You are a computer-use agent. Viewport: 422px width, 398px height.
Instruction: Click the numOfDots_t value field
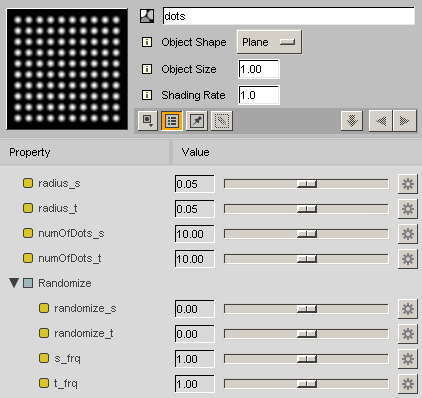click(195, 259)
